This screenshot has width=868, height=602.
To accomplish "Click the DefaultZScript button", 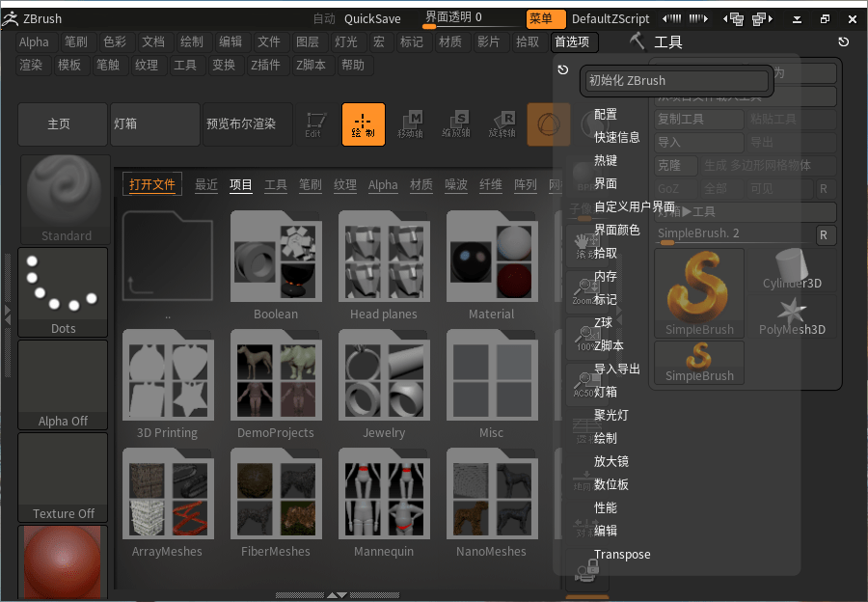I will (610, 19).
